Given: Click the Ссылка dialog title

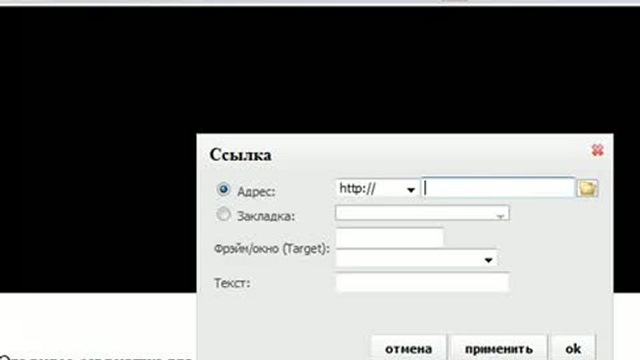Looking at the screenshot, I should pos(240,155).
